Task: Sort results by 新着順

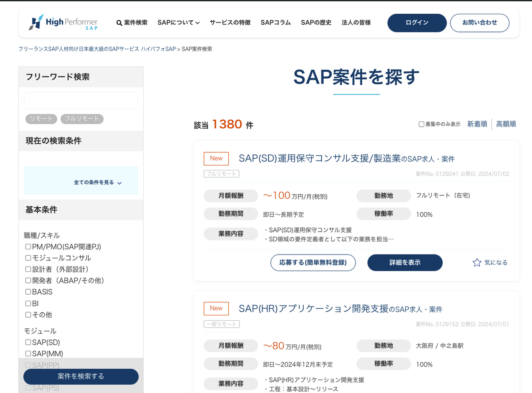Action: (x=477, y=124)
